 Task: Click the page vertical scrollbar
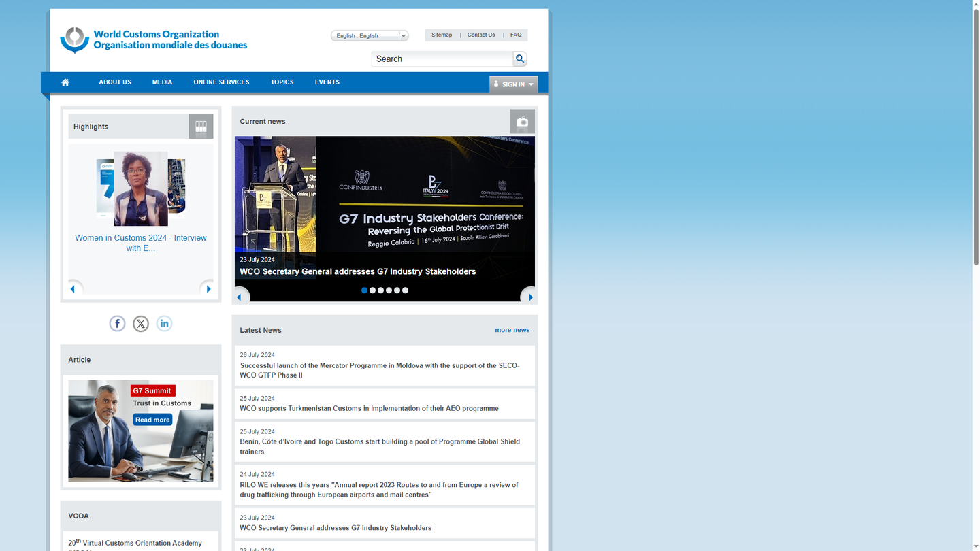(x=976, y=136)
